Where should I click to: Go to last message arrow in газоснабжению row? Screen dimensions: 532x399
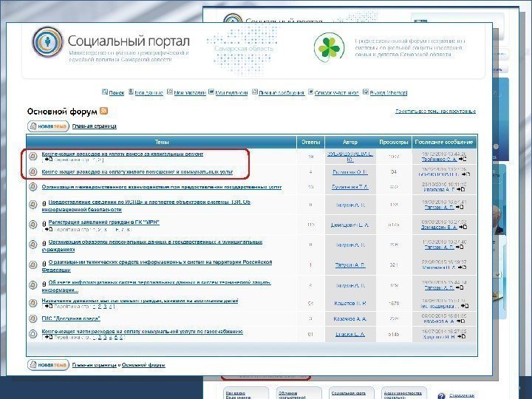pyautogui.click(x=461, y=337)
